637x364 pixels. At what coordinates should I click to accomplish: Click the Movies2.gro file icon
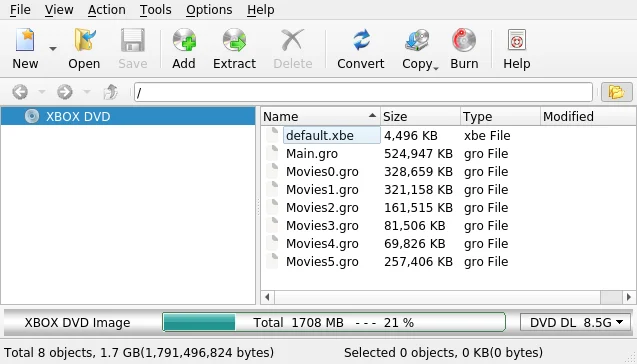(x=272, y=207)
